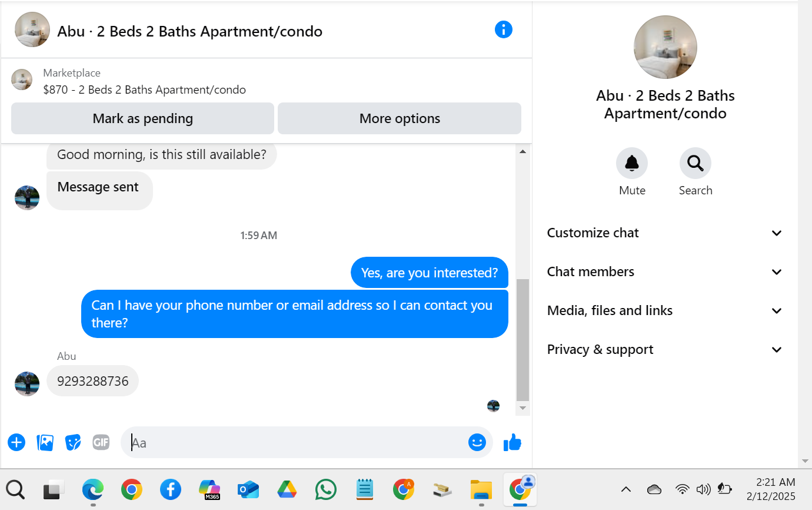Mute this conversation with bell icon
This screenshot has width=812, height=510.
(632, 163)
